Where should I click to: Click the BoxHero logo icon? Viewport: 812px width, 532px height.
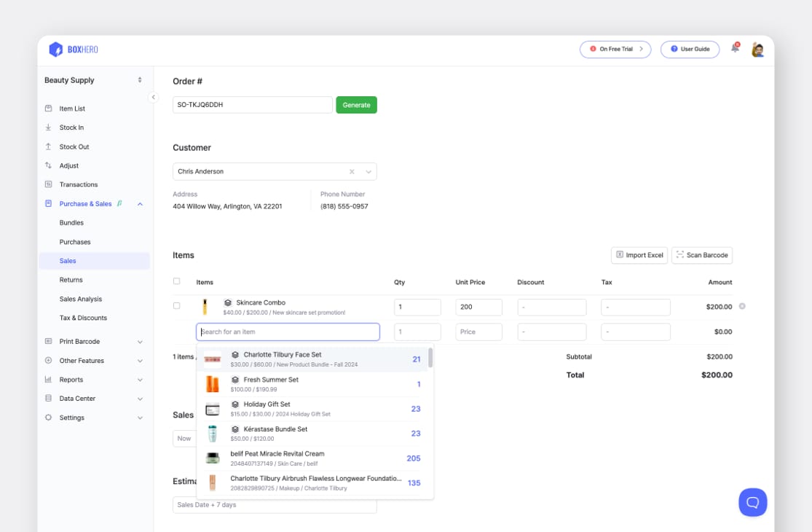pos(58,49)
